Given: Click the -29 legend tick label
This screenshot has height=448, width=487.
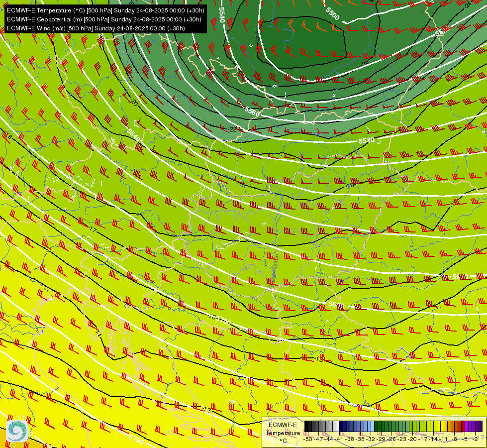Looking at the screenshot, I should tap(382, 439).
